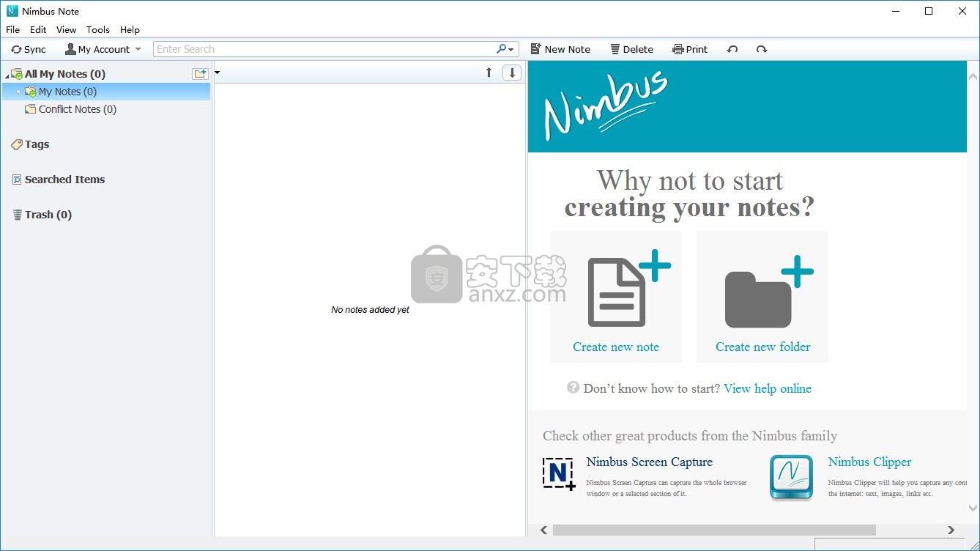Open the My Account dropdown

(103, 49)
